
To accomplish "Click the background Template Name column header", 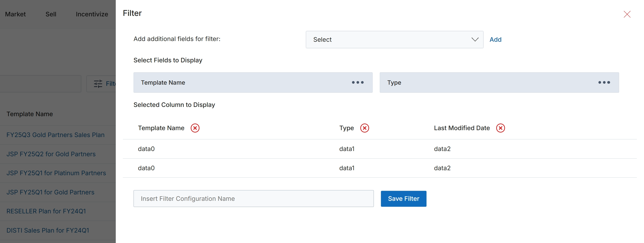I will pos(29,114).
